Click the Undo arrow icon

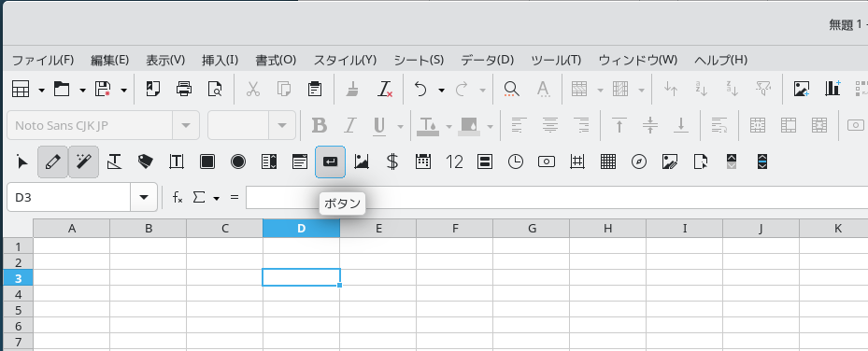click(420, 89)
